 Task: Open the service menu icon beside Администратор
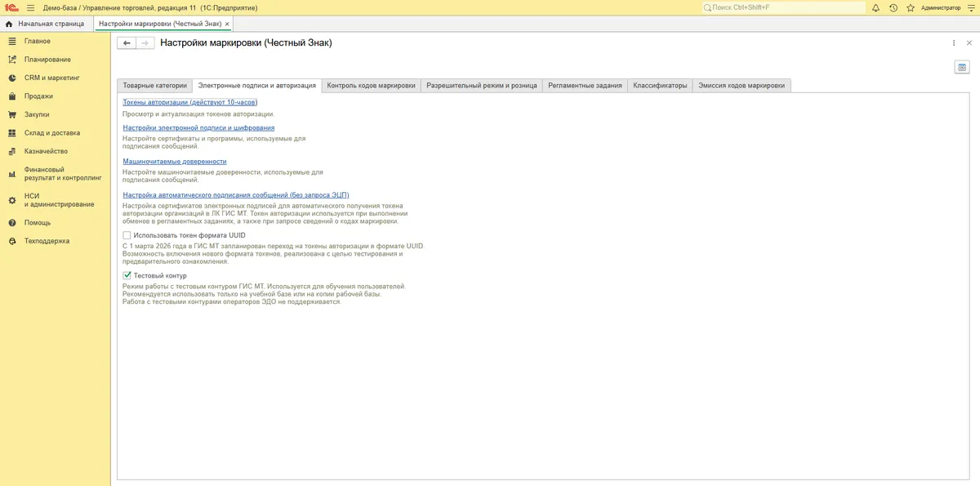coord(969,7)
